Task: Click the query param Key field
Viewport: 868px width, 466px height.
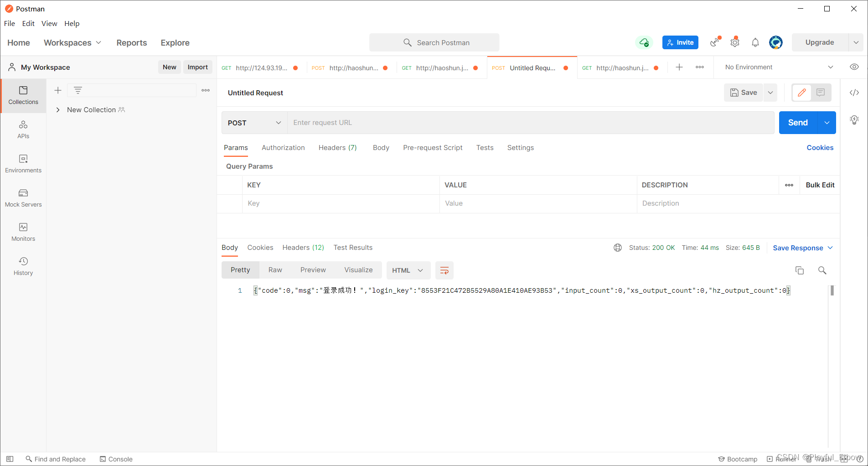Action: point(341,203)
